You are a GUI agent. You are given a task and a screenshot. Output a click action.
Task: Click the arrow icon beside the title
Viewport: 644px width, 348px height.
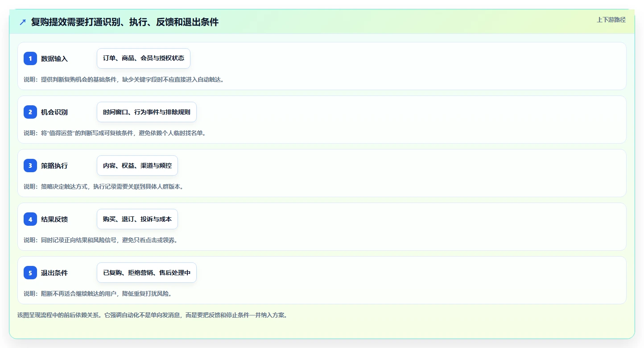pos(23,22)
